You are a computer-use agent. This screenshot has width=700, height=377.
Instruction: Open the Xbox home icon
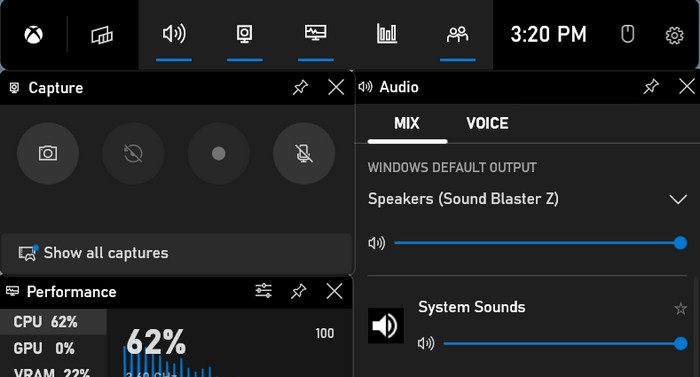point(33,34)
